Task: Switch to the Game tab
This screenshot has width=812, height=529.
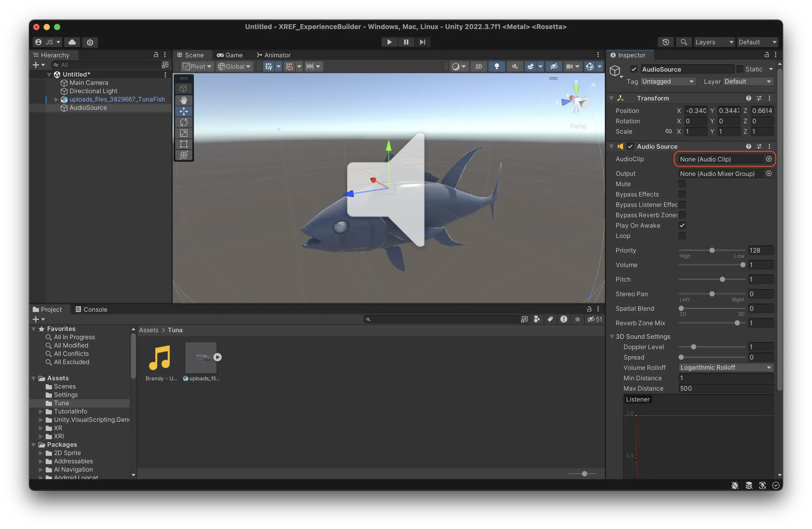Action: (230, 55)
